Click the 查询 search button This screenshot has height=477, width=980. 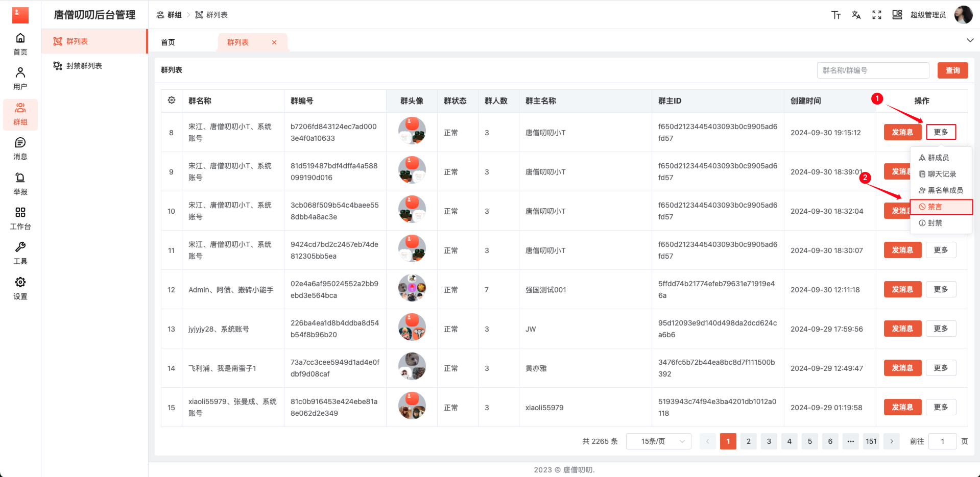point(952,70)
